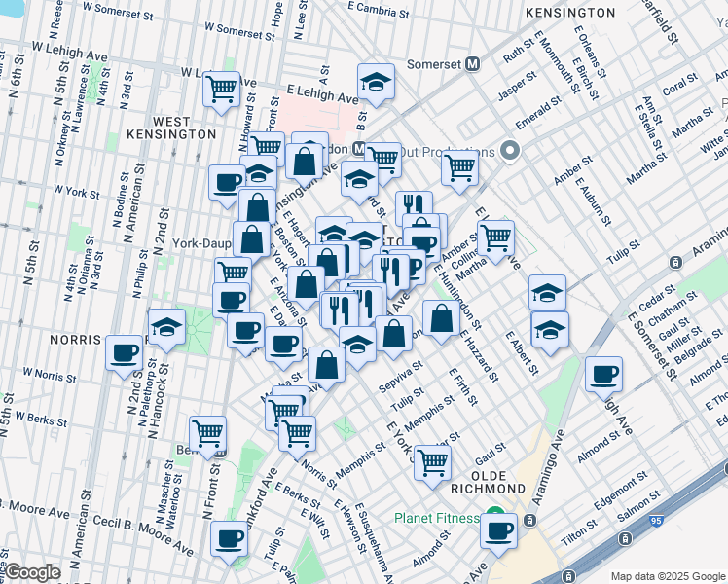Click the WEST KENSINGTON neighborhood label

pos(171,128)
